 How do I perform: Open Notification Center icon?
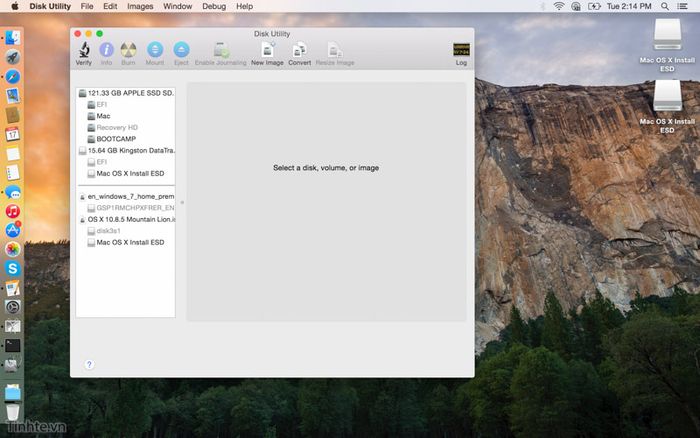(x=682, y=6)
